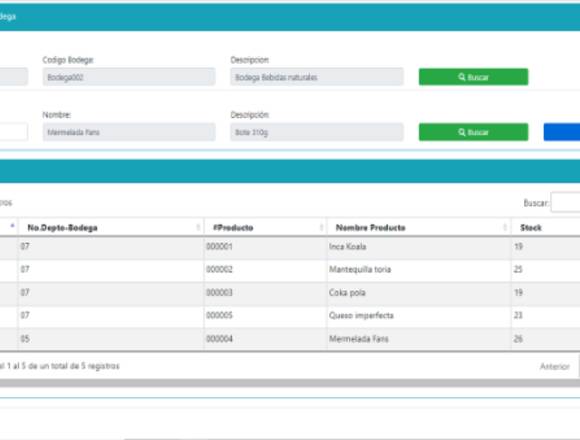Screen dimensions: 580x440
Task: Sort by No.Depto-Bodega column header
Action: click(x=111, y=227)
